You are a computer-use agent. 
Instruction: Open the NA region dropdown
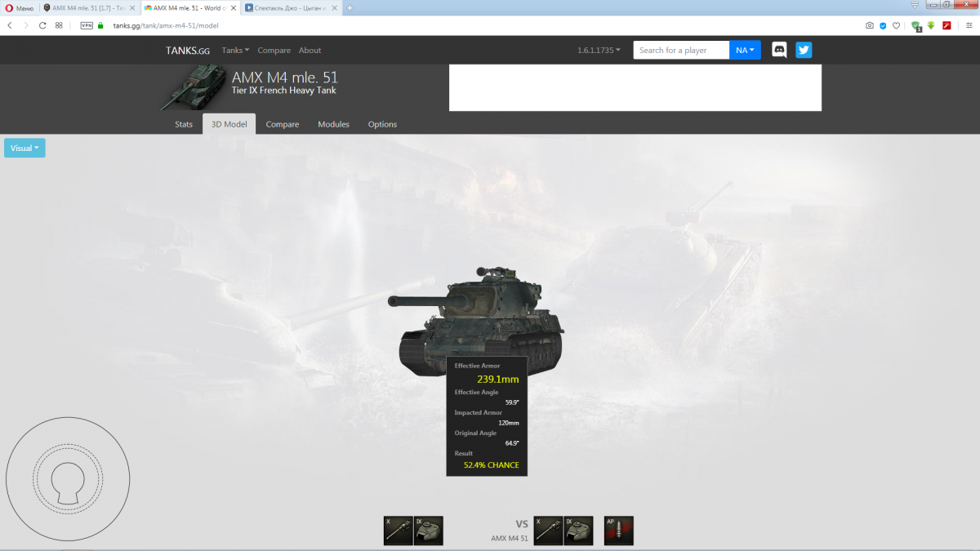pyautogui.click(x=745, y=50)
